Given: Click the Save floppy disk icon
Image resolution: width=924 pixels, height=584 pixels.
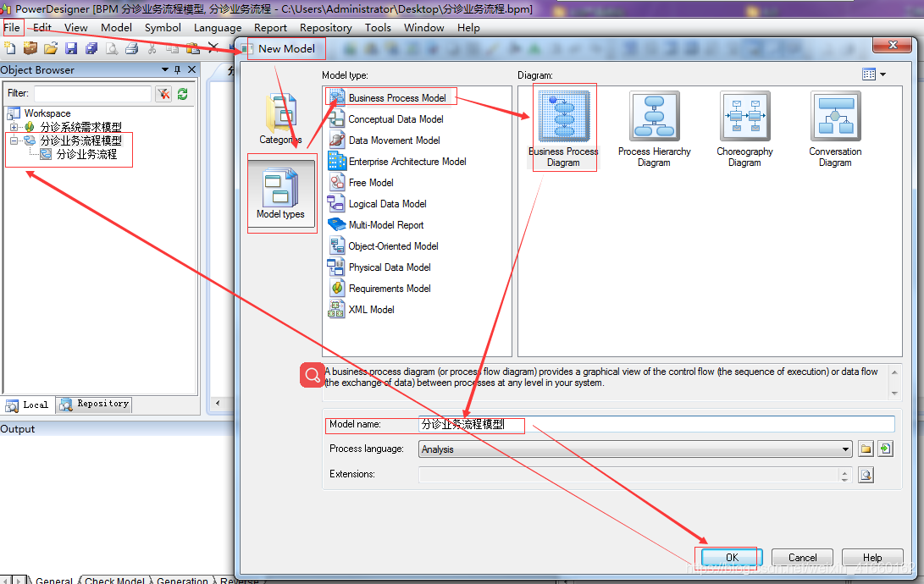Looking at the screenshot, I should coord(71,48).
